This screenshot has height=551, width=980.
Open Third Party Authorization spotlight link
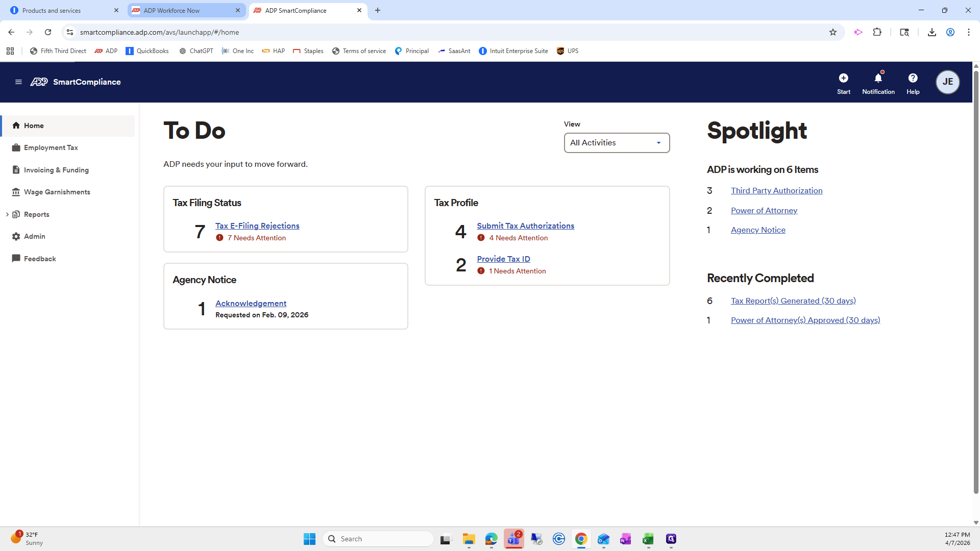click(776, 190)
